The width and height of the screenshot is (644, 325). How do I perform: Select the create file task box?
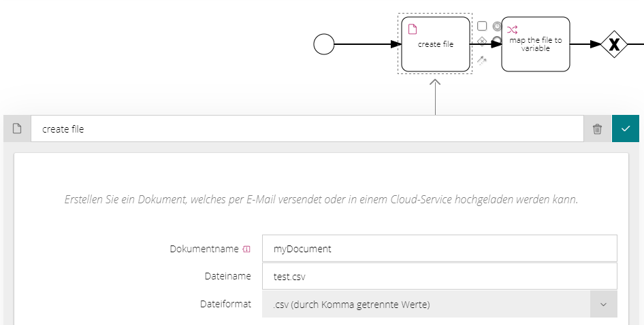point(436,44)
